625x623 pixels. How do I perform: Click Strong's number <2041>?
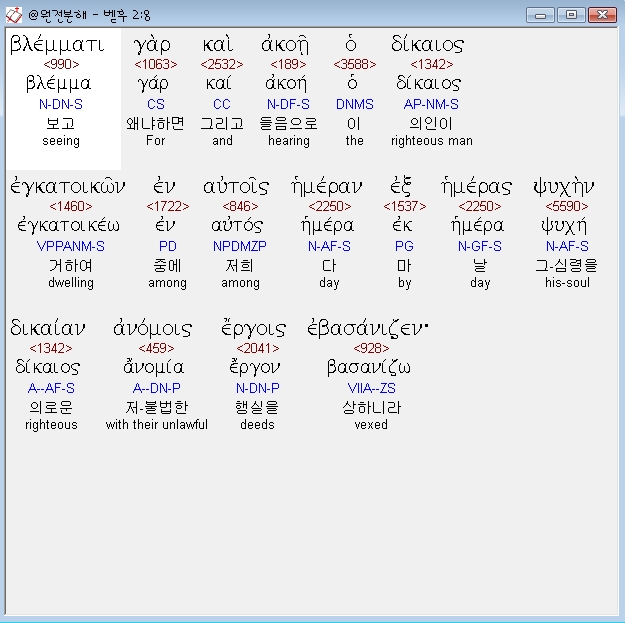(x=258, y=348)
